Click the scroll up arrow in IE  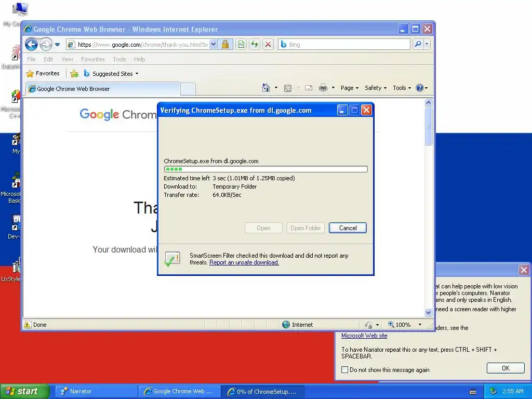coord(428,102)
